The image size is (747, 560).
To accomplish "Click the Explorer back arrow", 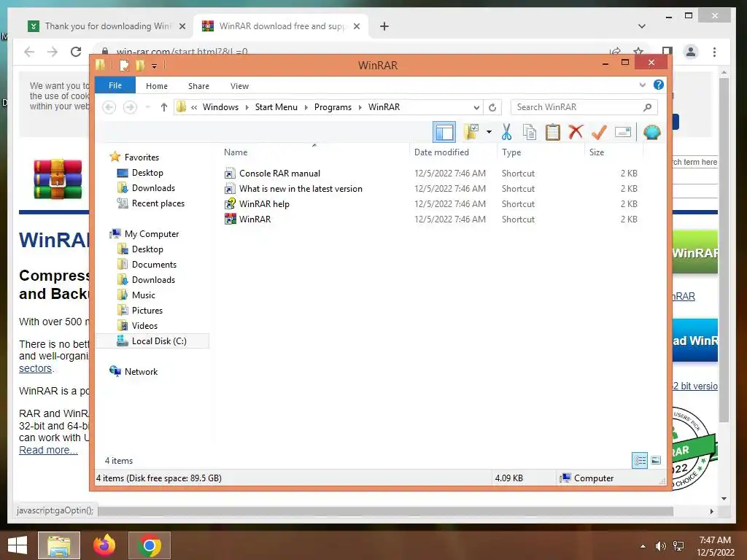I will (109, 107).
